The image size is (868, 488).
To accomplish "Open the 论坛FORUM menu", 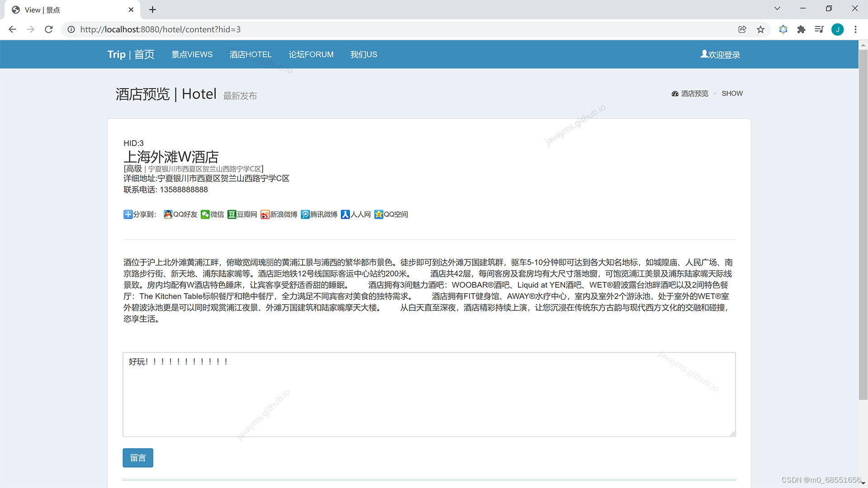I will [311, 54].
